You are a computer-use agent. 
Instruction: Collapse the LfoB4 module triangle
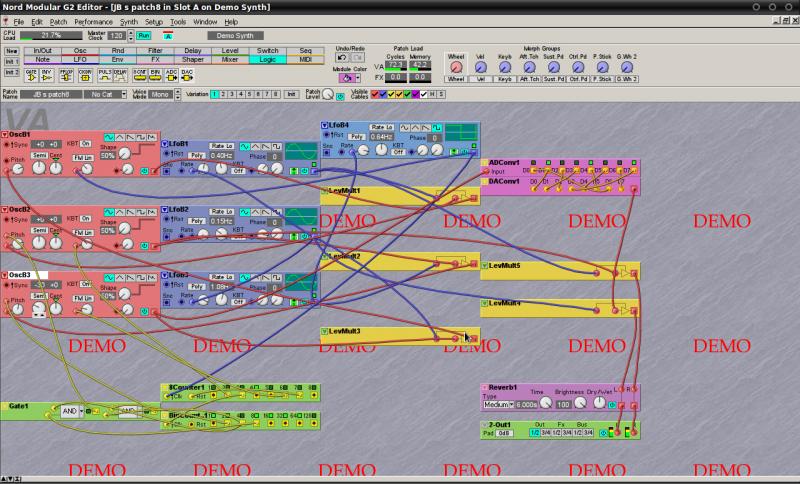[x=324, y=125]
